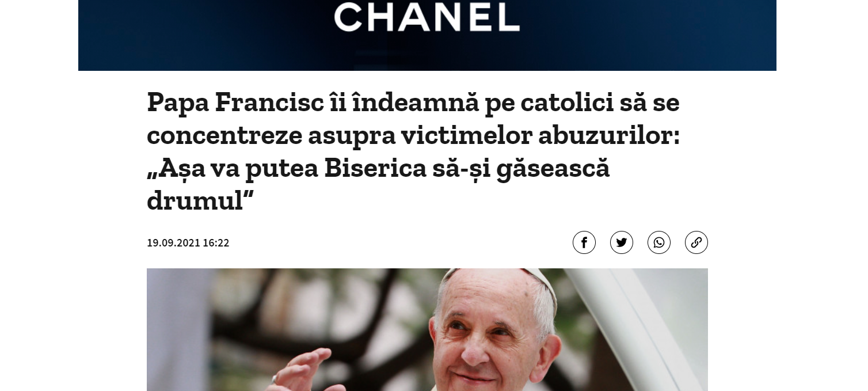Open the CHANEL advertisement logo
The width and height of the screenshot is (868, 391).
click(427, 17)
